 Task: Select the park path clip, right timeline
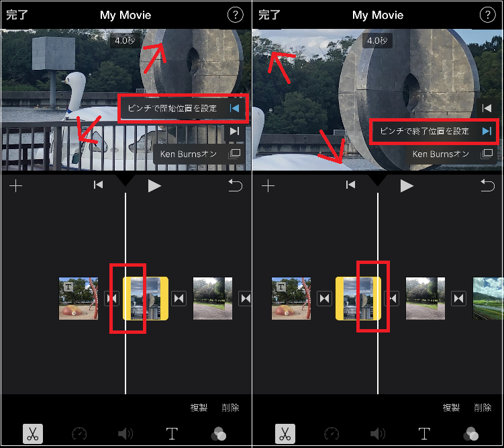(x=425, y=298)
